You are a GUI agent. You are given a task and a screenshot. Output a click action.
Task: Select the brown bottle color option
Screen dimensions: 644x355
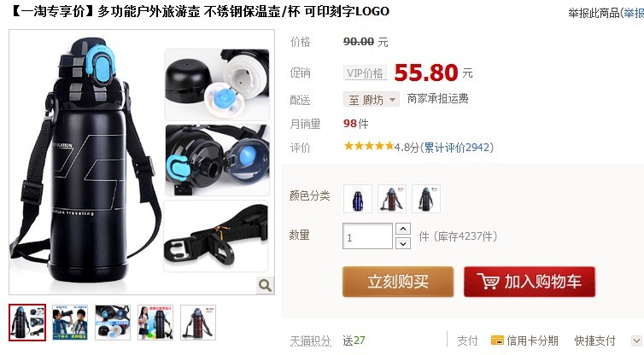(392, 199)
